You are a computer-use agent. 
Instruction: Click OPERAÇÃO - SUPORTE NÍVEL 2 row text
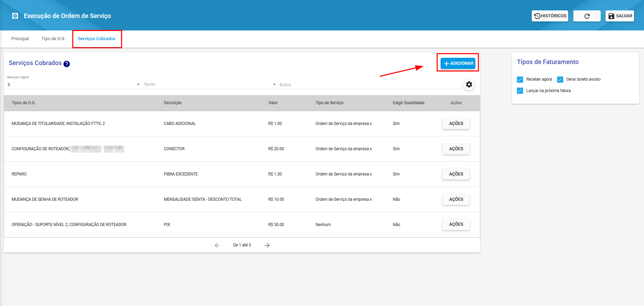tap(69, 225)
